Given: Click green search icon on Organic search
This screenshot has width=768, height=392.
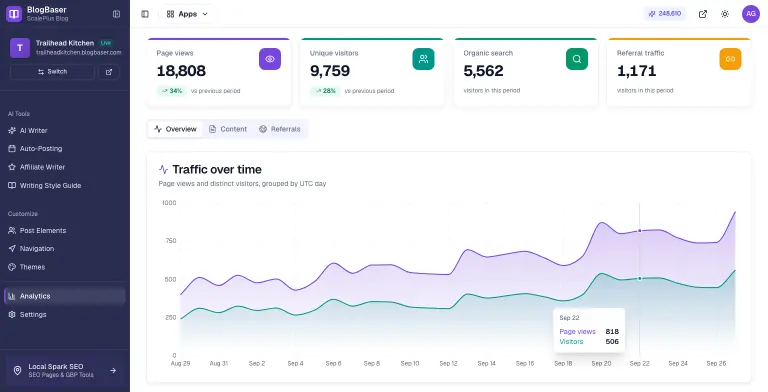Looking at the screenshot, I should [x=577, y=59].
